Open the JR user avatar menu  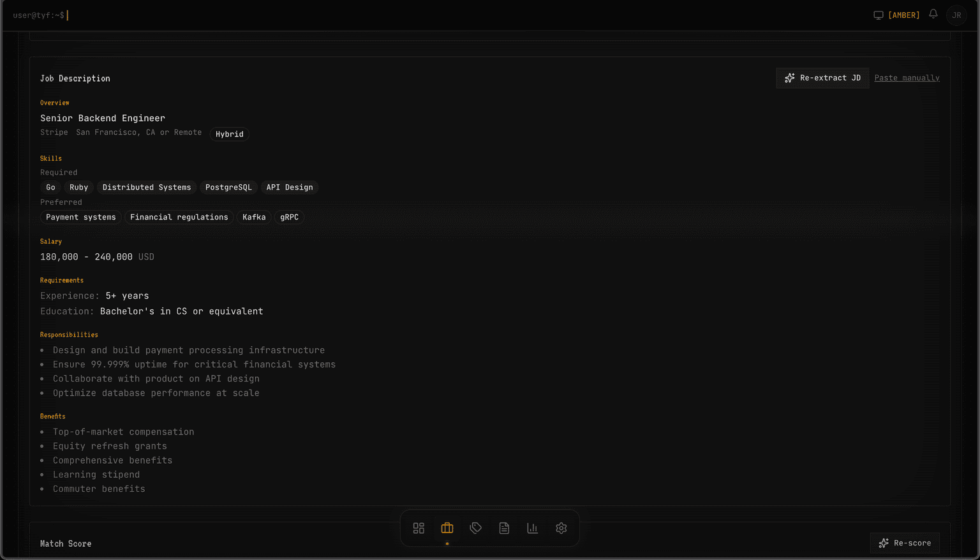956,15
